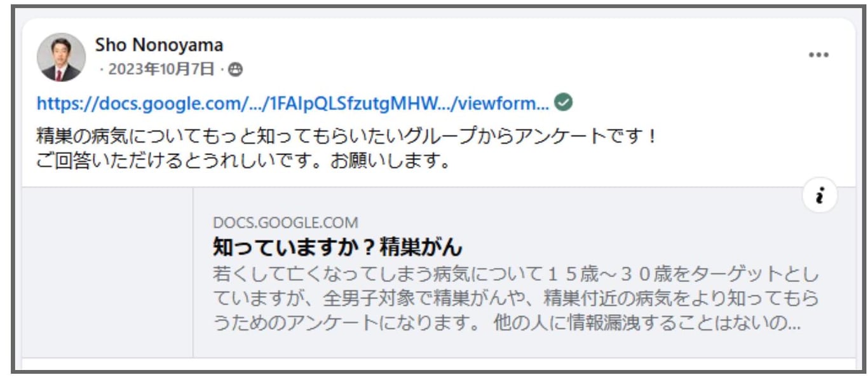Click the Sho Nonoyama author name

(159, 45)
